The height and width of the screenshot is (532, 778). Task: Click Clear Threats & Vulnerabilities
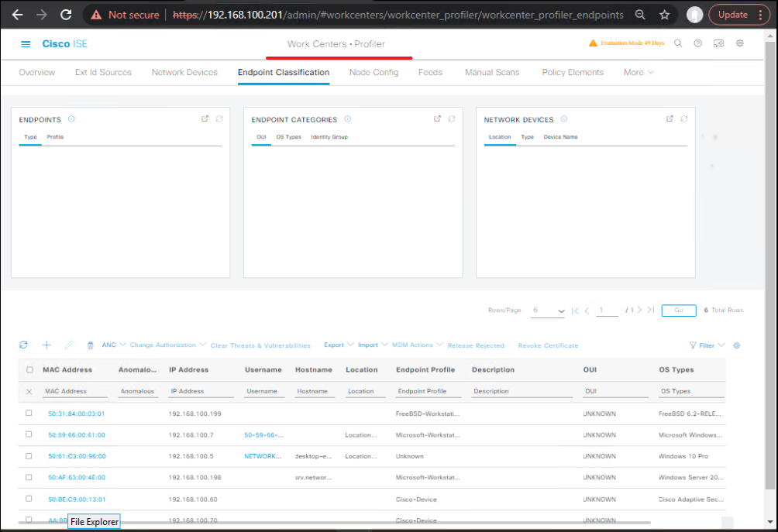[260, 345]
